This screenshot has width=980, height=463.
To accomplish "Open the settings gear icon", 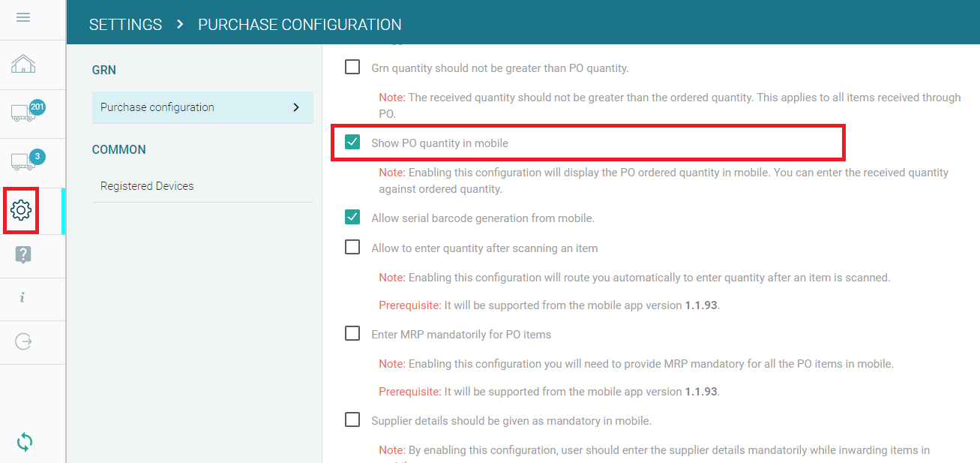I will tap(21, 211).
